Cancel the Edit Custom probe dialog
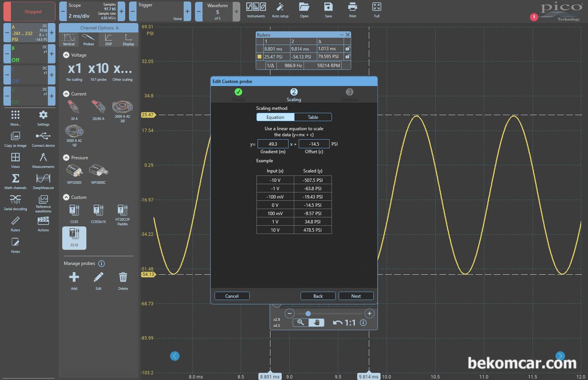 coord(232,296)
